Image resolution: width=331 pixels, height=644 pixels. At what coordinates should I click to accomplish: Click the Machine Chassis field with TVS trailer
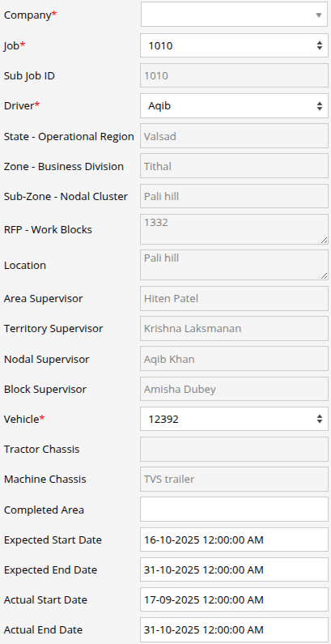234,480
